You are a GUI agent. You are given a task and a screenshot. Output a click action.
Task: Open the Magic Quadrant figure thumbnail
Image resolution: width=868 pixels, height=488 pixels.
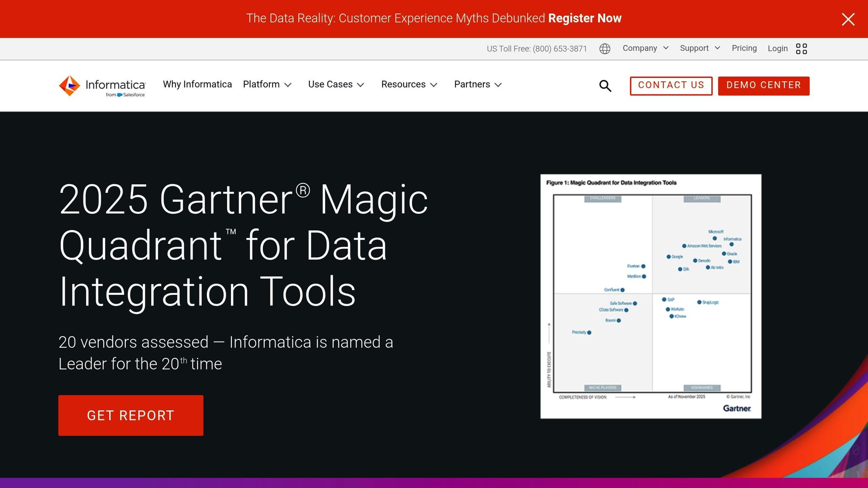coord(651,296)
